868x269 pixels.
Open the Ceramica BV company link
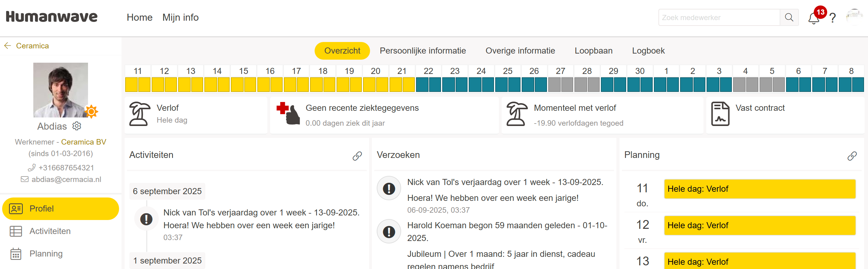[x=83, y=142]
